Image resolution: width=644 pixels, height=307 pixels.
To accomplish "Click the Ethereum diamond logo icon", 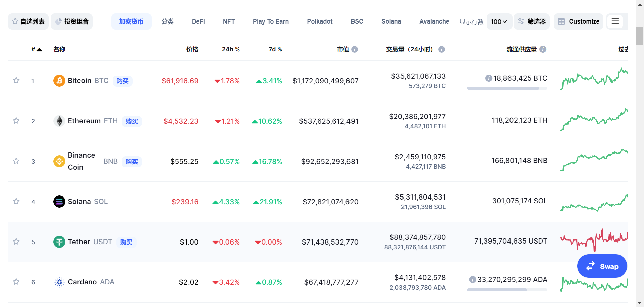I will (59, 121).
